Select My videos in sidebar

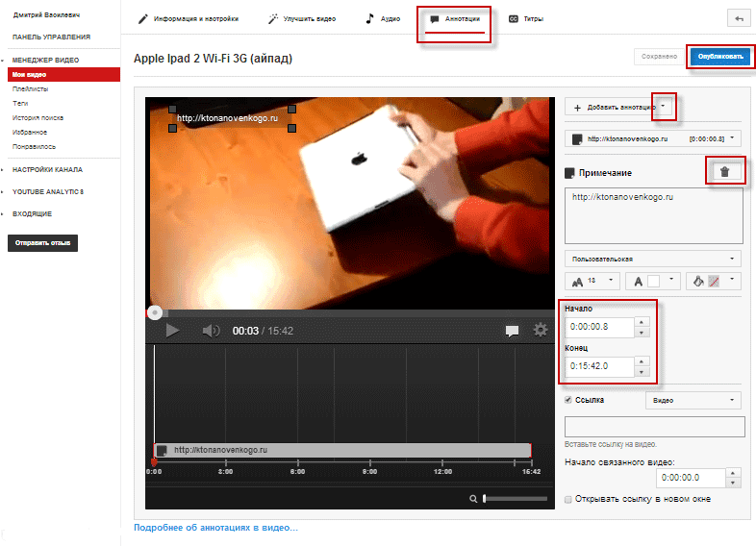(x=63, y=74)
